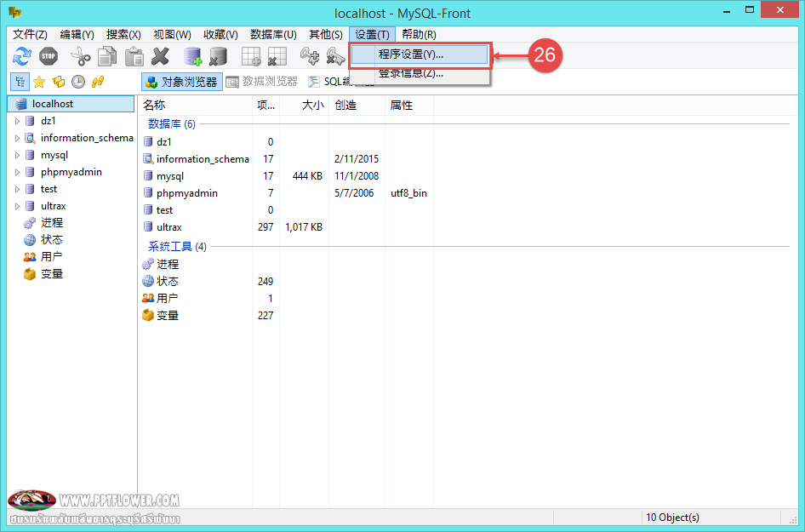Click the dz1 database icon in object list
805x532 pixels.
(x=148, y=142)
